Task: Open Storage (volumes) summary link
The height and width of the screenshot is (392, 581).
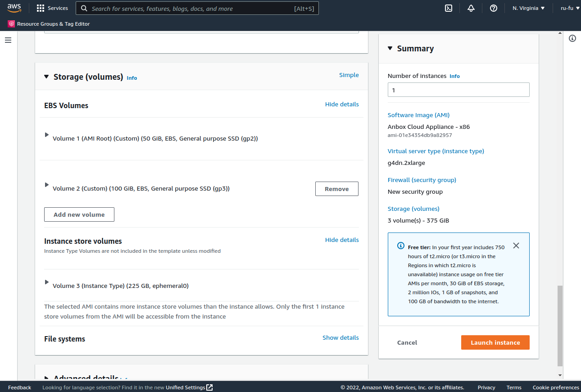Action: click(413, 209)
